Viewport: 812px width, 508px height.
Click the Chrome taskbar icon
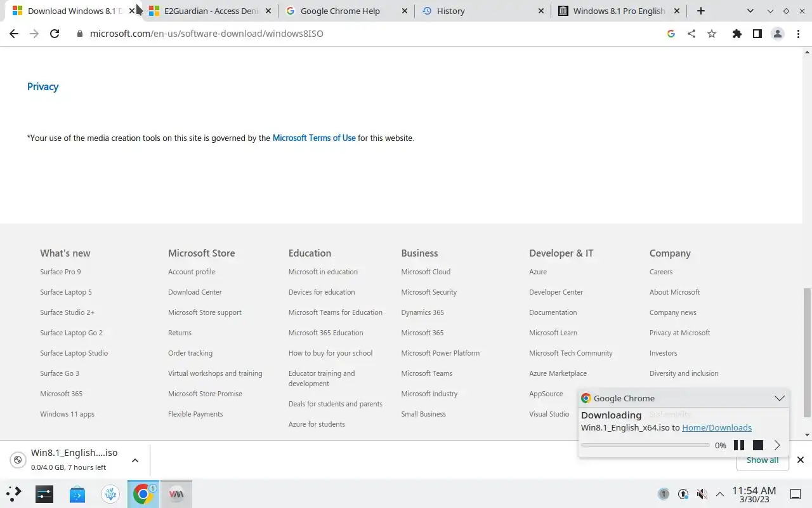click(x=143, y=493)
